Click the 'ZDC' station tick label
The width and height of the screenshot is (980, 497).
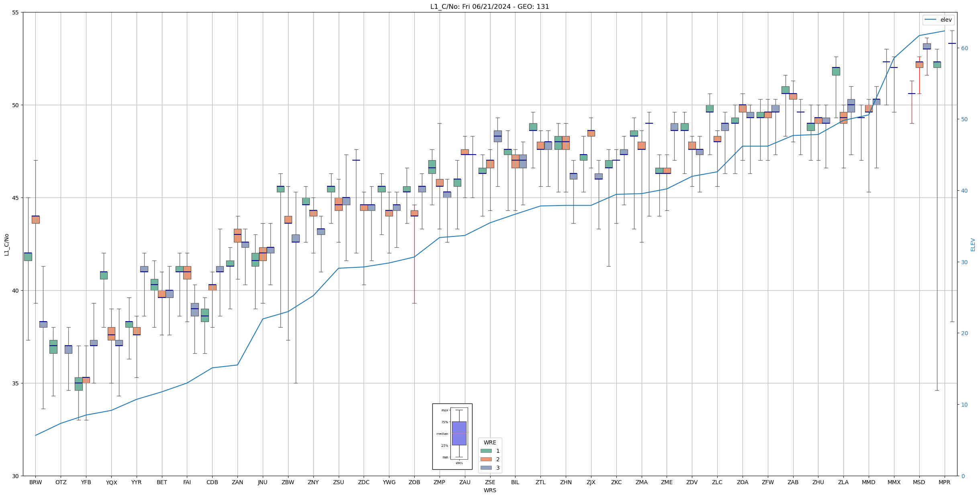(x=364, y=482)
